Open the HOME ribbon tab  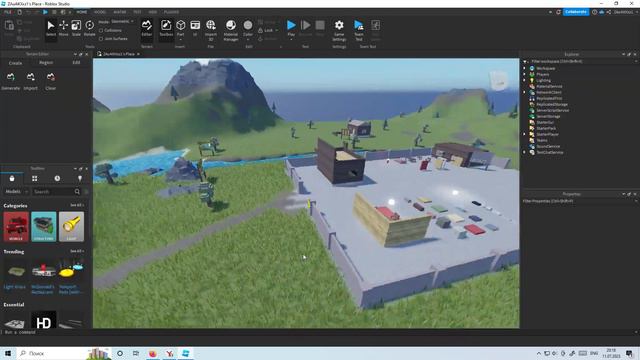click(x=82, y=12)
